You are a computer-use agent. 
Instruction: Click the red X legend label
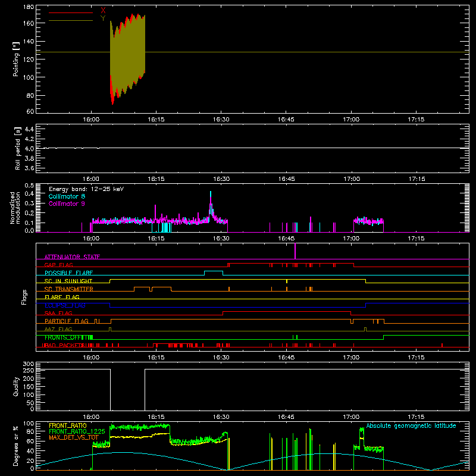103,11
